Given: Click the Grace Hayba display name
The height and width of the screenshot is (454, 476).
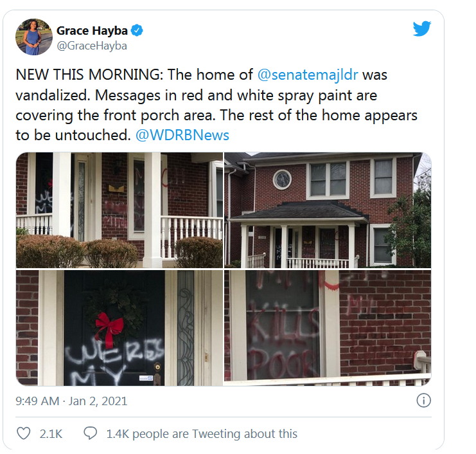Looking at the screenshot, I should [x=92, y=31].
